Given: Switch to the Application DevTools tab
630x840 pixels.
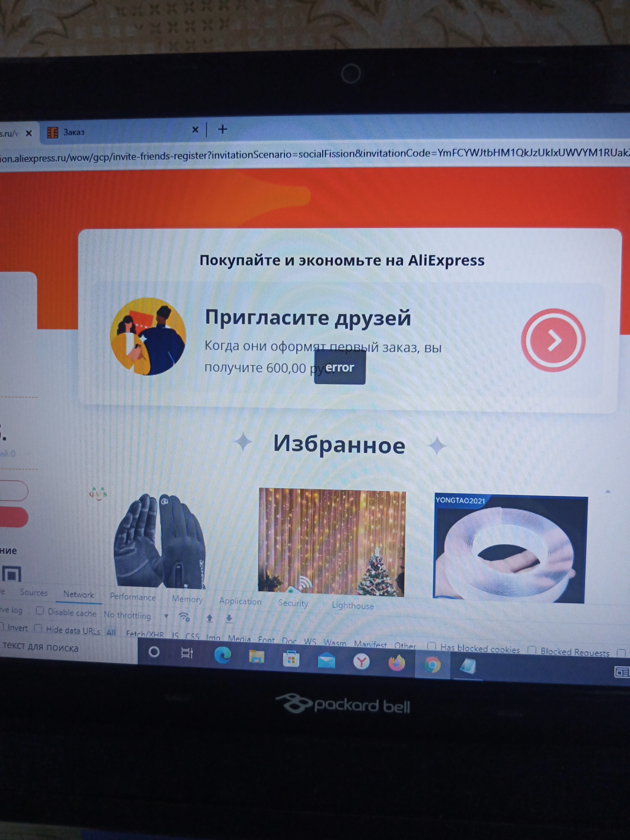Looking at the screenshot, I should (240, 601).
